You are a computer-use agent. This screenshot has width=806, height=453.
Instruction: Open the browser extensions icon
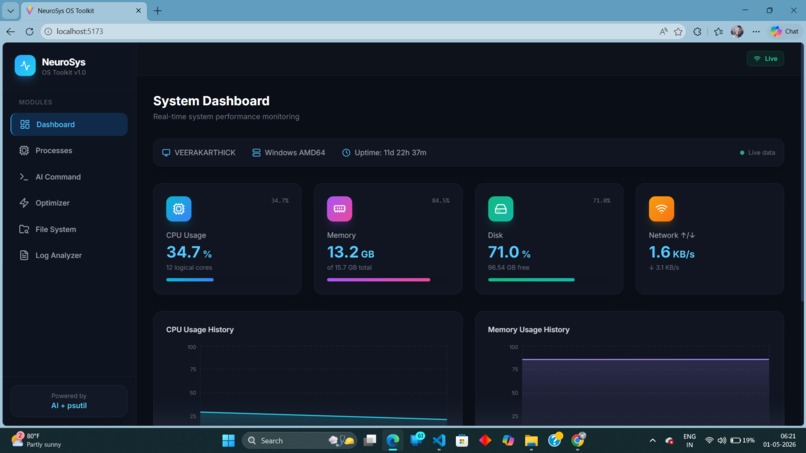click(x=697, y=31)
